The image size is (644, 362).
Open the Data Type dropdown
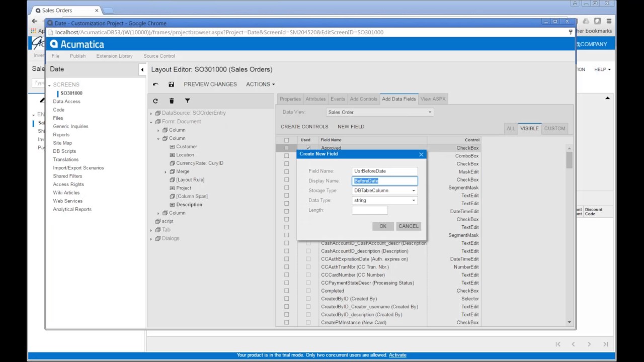pyautogui.click(x=414, y=201)
